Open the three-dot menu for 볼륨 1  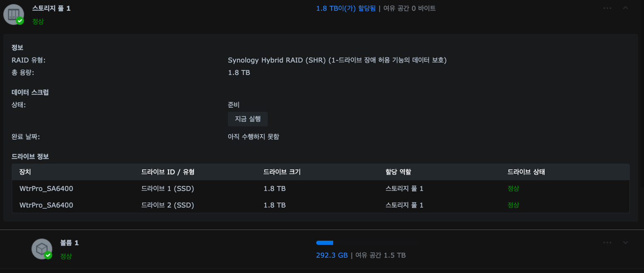607,242
